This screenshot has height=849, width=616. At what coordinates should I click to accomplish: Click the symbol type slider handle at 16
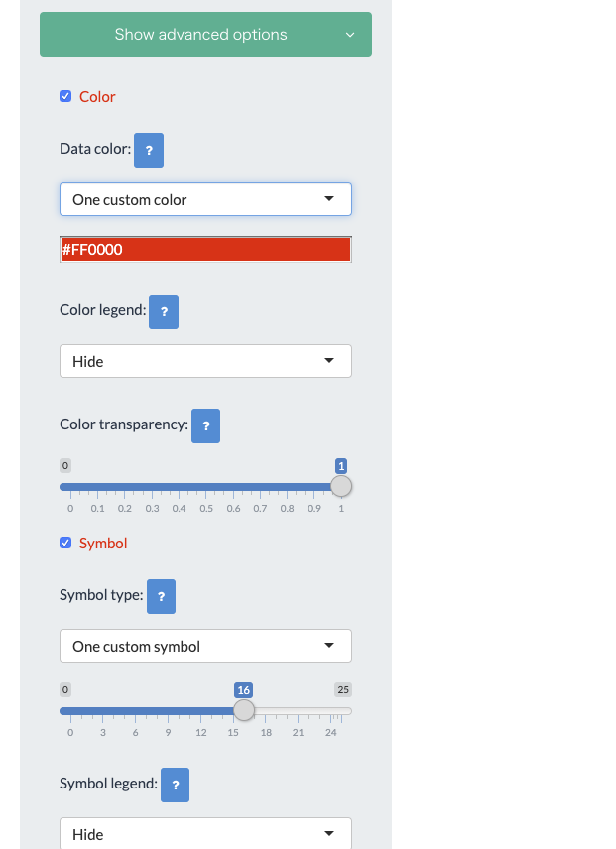click(244, 710)
